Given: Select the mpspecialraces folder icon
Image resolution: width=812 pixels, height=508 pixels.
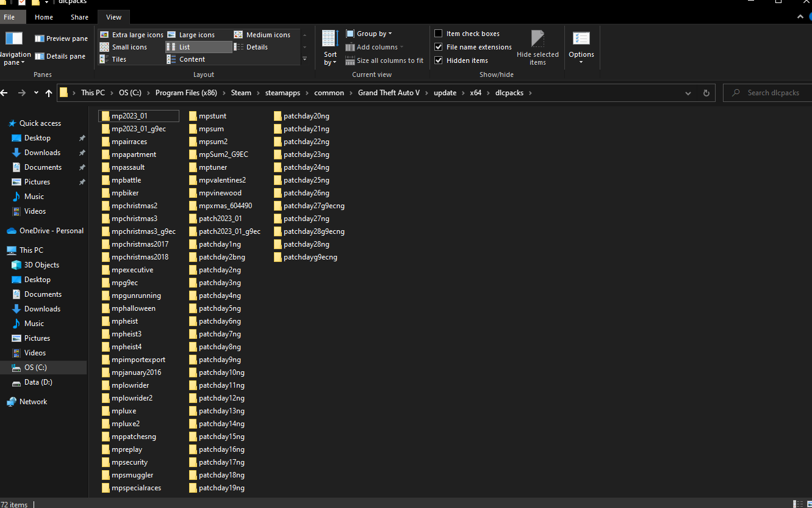Looking at the screenshot, I should (106, 488).
